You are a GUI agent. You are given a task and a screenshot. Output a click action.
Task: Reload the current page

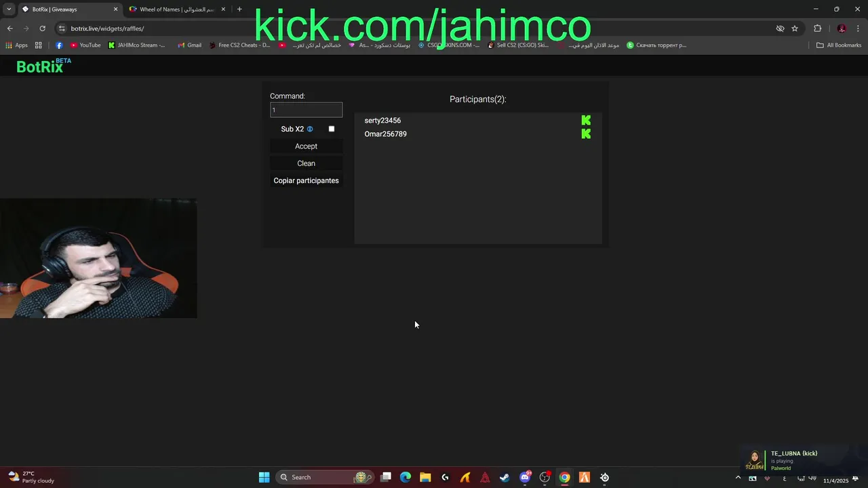click(42, 28)
